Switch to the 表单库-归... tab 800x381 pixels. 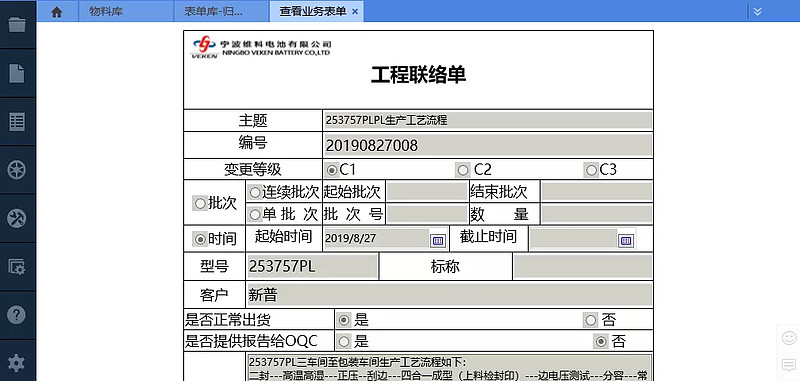pos(221,11)
